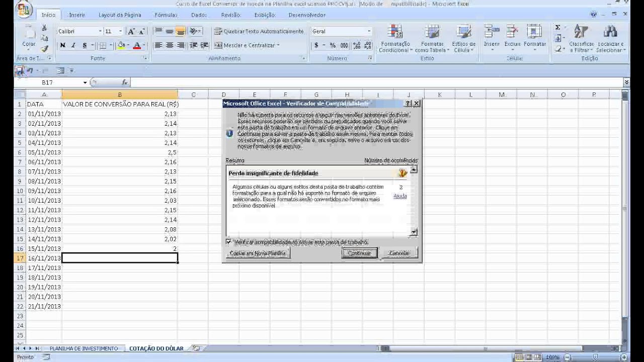The height and width of the screenshot is (362, 644).
Task: Open Classificar e Filtrar dropdown
Action: 581,38
